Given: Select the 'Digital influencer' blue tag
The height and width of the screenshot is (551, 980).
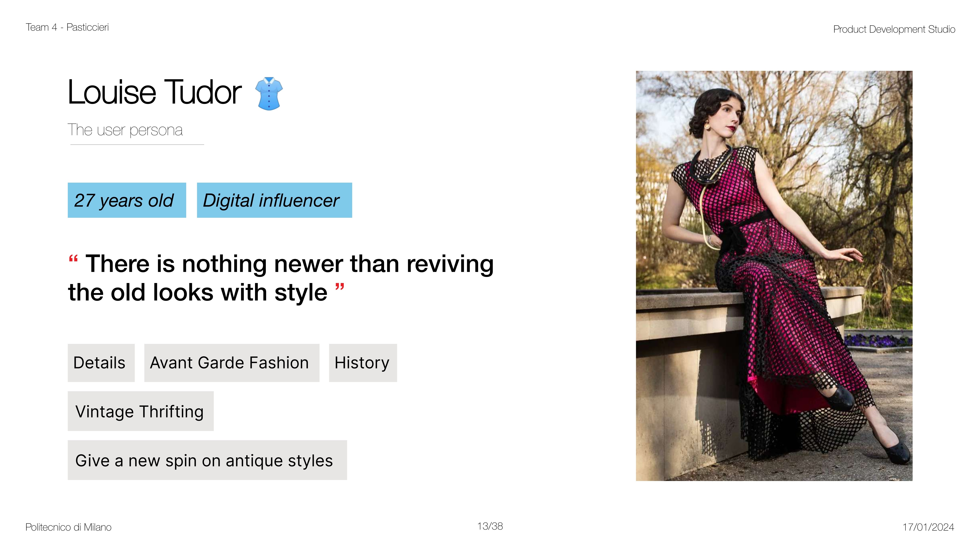Looking at the screenshot, I should [274, 200].
